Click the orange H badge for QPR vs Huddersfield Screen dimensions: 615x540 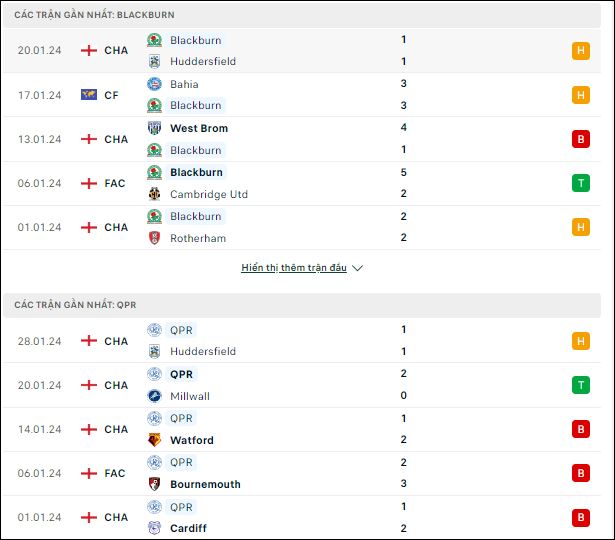(581, 341)
